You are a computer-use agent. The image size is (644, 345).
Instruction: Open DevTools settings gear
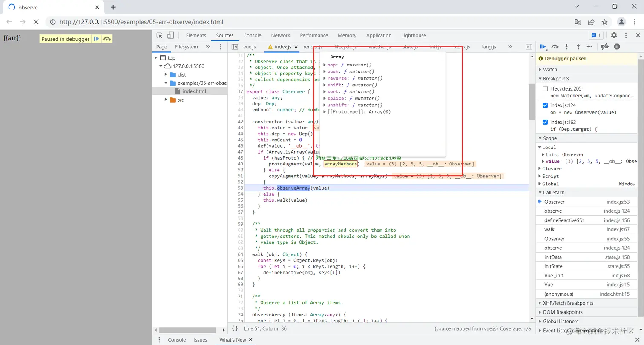pyautogui.click(x=614, y=36)
